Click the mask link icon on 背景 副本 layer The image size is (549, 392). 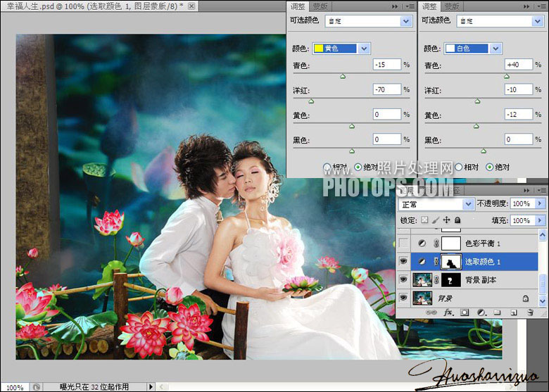[x=436, y=279]
